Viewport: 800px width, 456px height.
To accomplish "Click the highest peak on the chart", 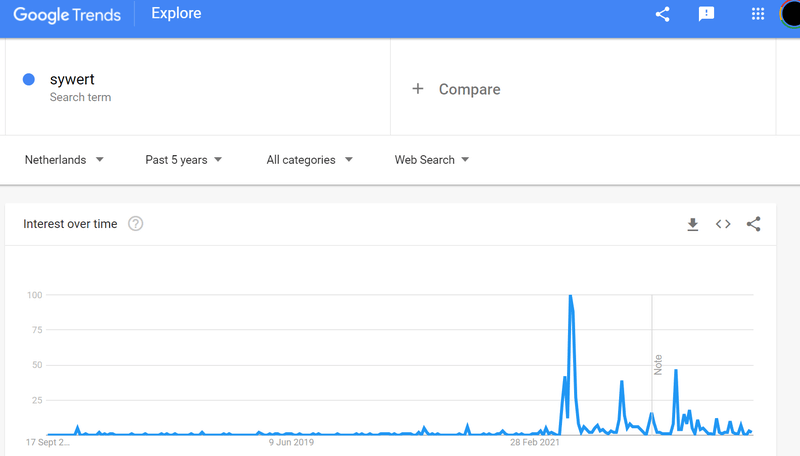I will [570, 296].
